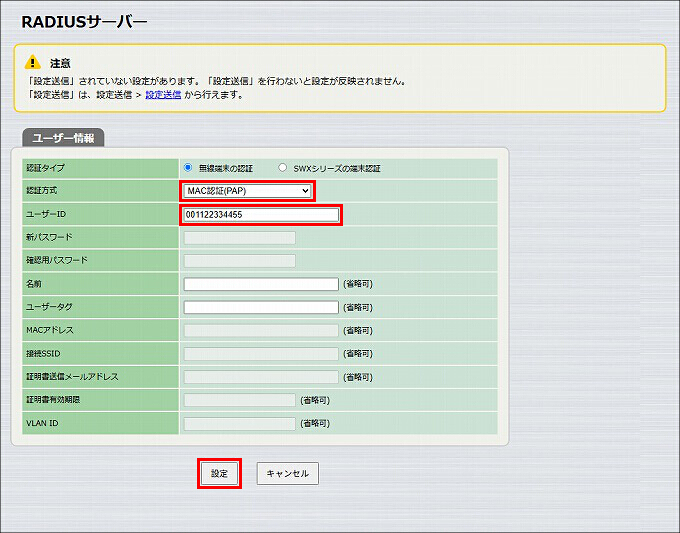
Task: Focus the 名前 input field
Action: (261, 284)
